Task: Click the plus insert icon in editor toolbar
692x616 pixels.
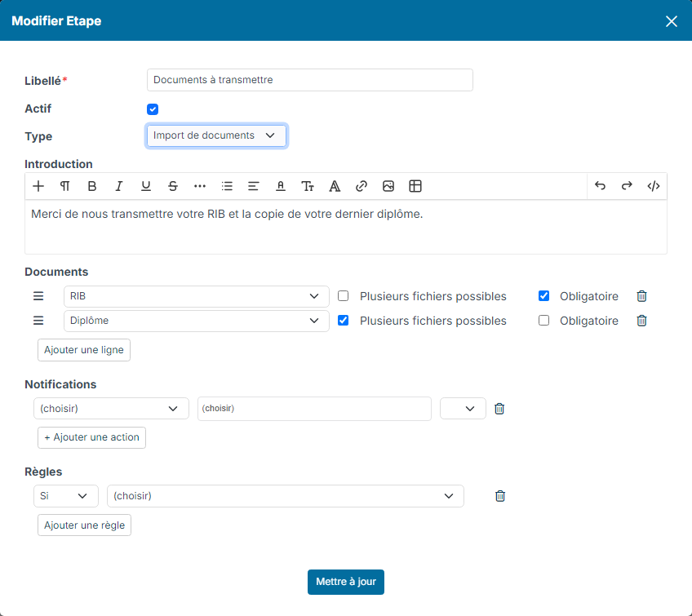Action: click(38, 186)
